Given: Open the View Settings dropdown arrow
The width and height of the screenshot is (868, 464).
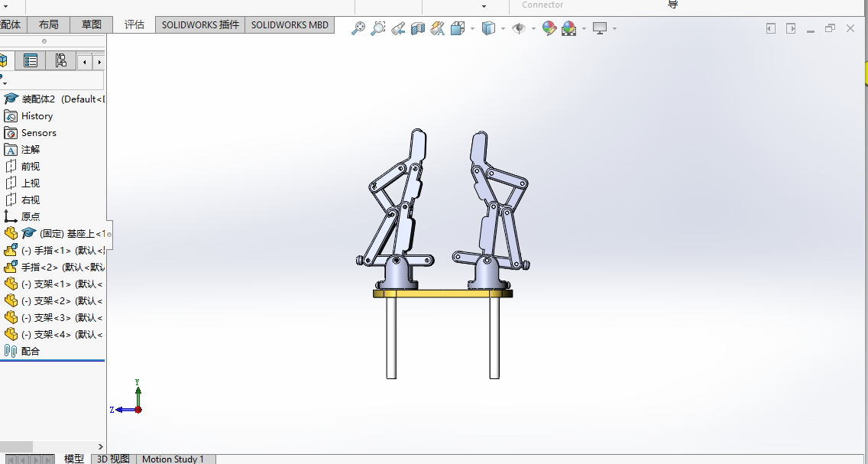Looking at the screenshot, I should point(614,29).
